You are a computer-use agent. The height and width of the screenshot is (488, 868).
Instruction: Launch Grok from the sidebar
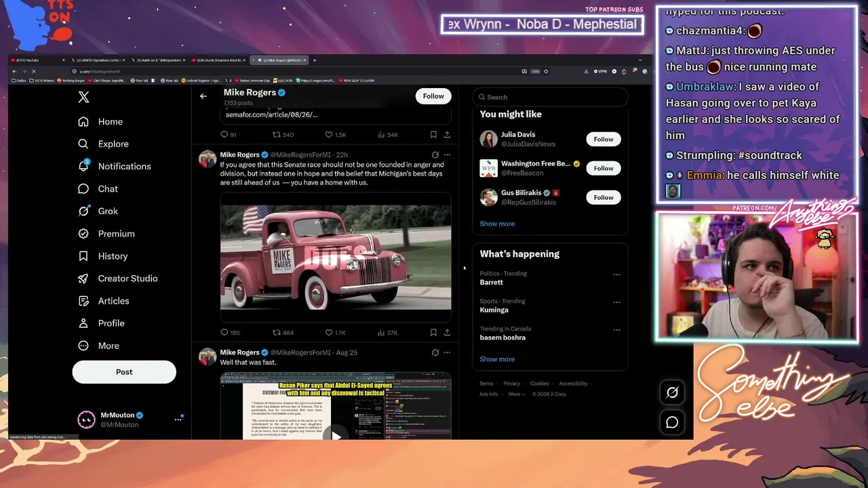pyautogui.click(x=98, y=211)
